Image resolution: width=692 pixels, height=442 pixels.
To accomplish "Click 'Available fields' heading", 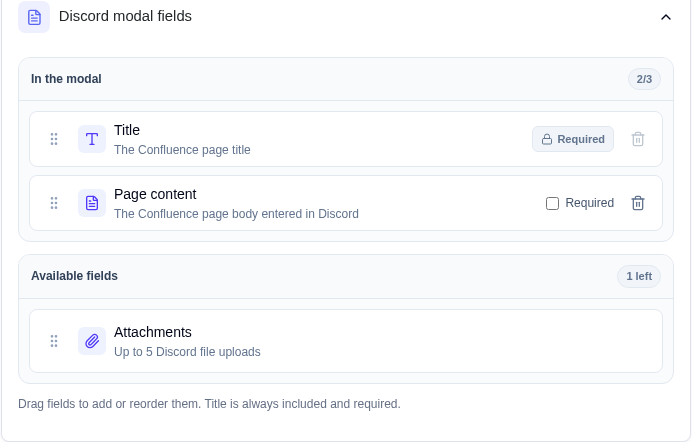I will tap(74, 276).
